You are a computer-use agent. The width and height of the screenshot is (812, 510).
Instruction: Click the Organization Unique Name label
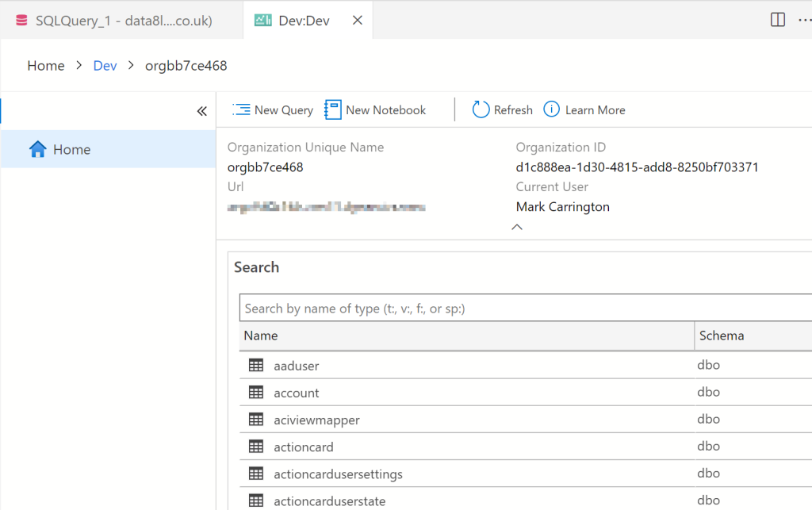pos(305,148)
